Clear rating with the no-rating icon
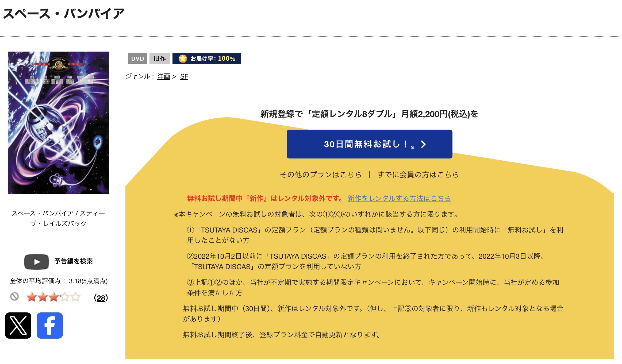The width and height of the screenshot is (622, 364). pos(14,297)
